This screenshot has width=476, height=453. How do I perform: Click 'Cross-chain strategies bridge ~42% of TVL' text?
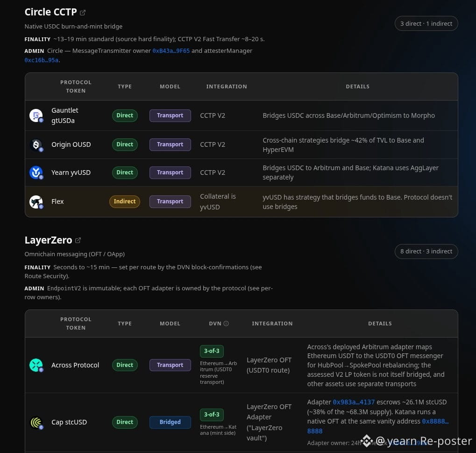pos(343,145)
